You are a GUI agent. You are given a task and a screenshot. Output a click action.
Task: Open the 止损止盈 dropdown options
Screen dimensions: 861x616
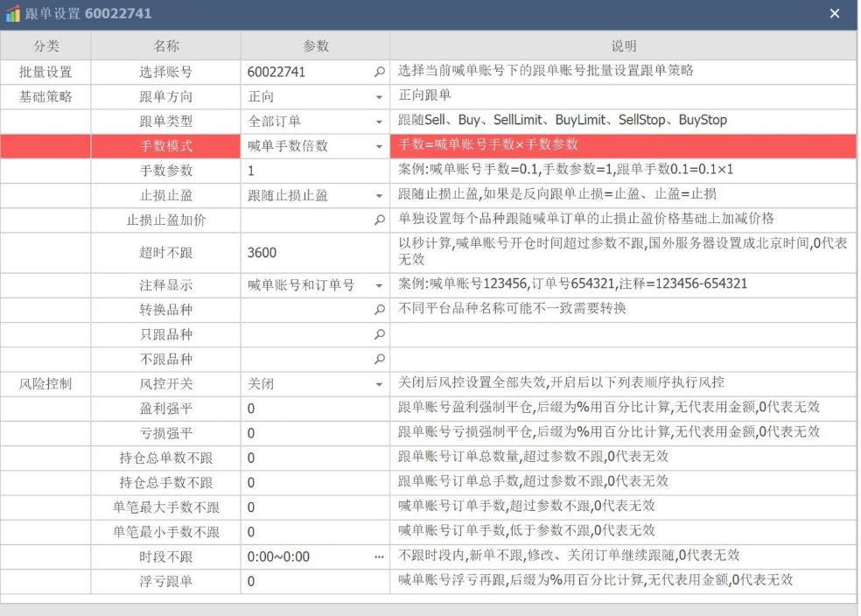pos(379,196)
